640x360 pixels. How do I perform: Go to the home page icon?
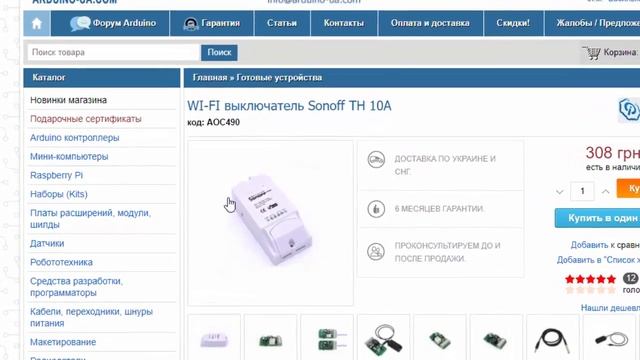click(37, 23)
